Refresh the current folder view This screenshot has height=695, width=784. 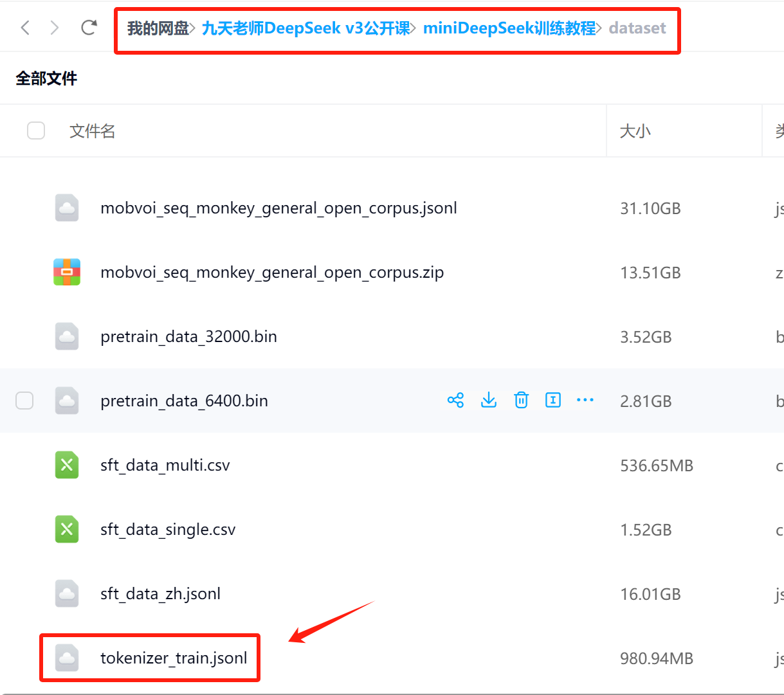(x=89, y=26)
